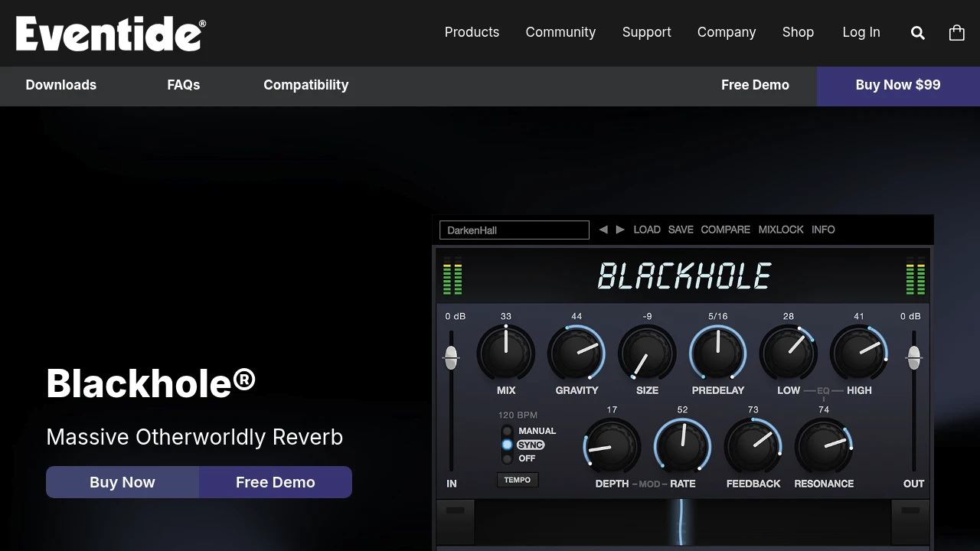The height and width of the screenshot is (551, 980).
Task: Click the Buy Now $99 button
Action: pyautogui.click(x=898, y=85)
